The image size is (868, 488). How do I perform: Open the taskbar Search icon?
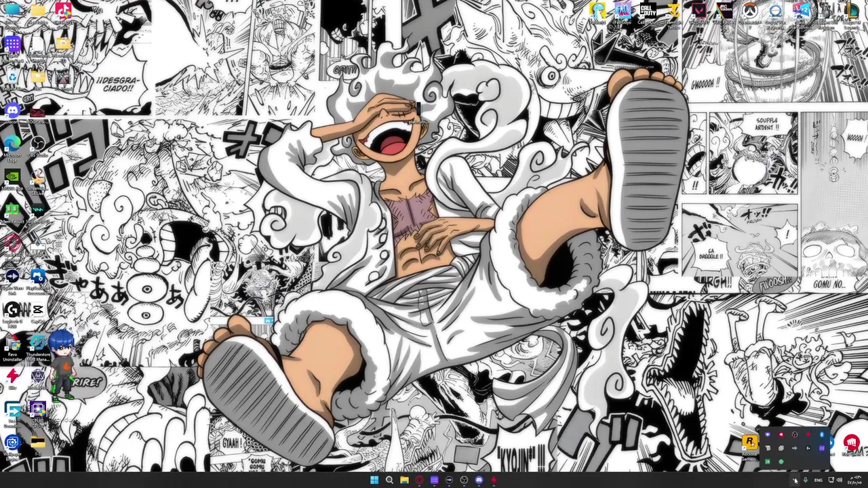(389, 481)
